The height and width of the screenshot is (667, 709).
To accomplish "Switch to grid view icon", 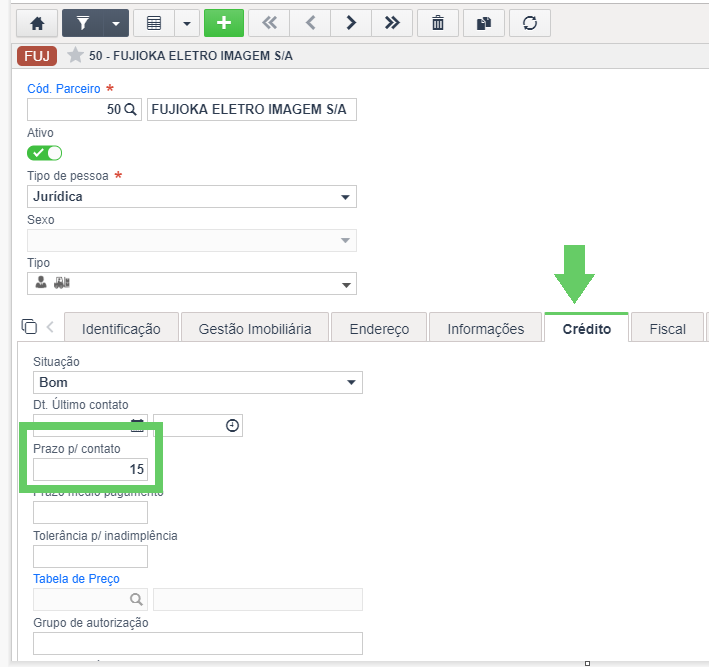I will [x=154, y=23].
